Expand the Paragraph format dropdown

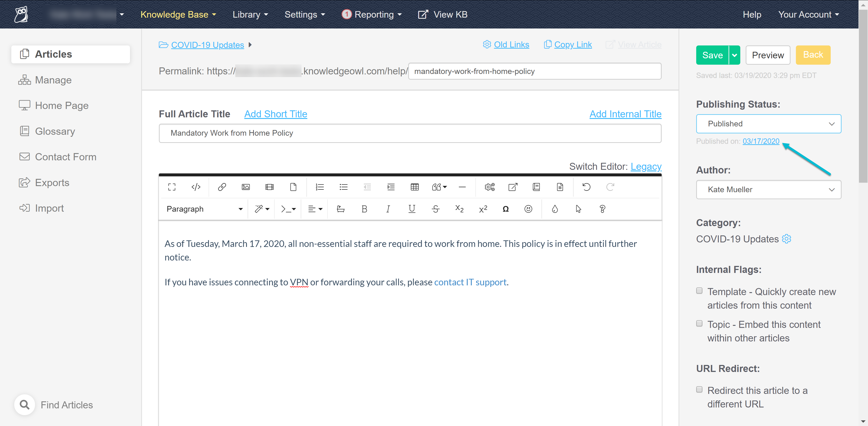[x=204, y=209]
